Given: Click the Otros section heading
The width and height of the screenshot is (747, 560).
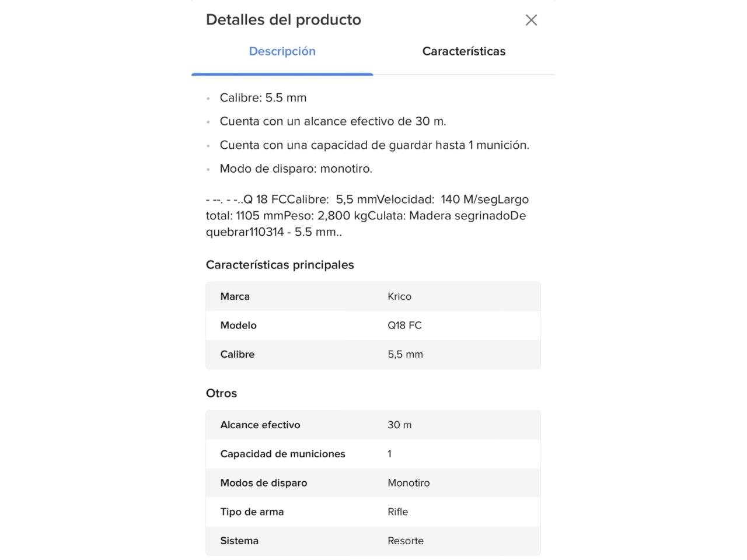Looking at the screenshot, I should coord(221,393).
